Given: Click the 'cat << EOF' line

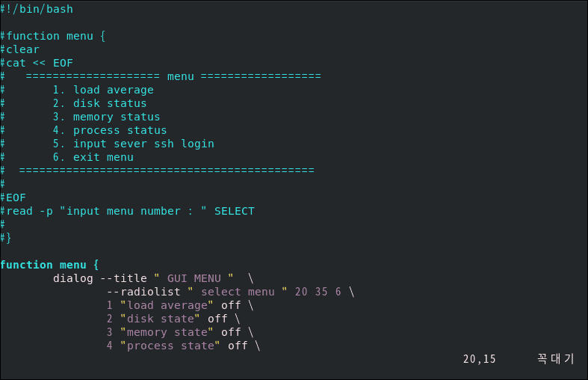Looking at the screenshot, I should [39, 63].
